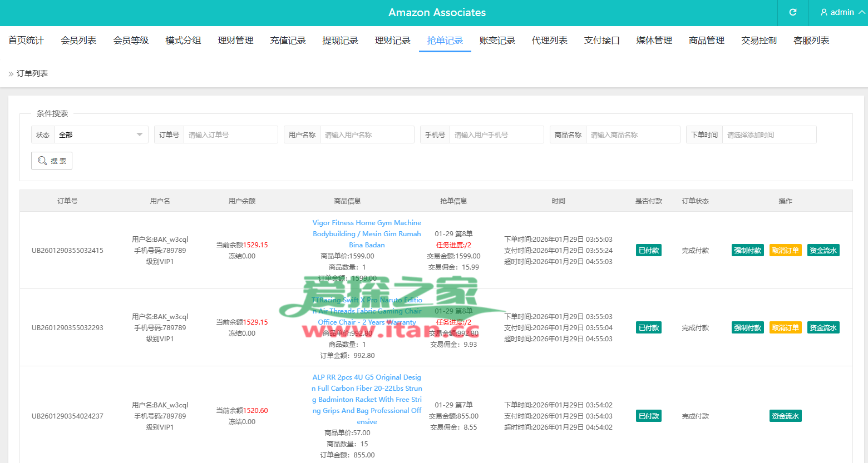Open the 首页统计 tab

point(26,41)
